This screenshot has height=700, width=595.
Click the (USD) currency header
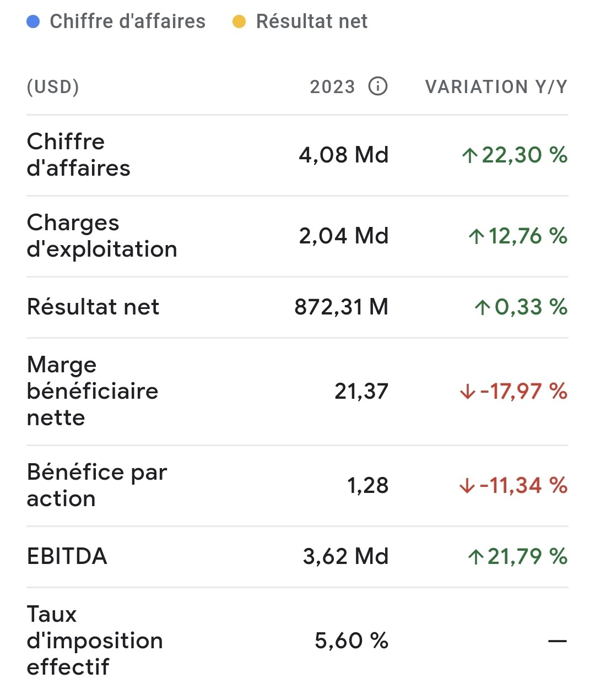tap(53, 87)
